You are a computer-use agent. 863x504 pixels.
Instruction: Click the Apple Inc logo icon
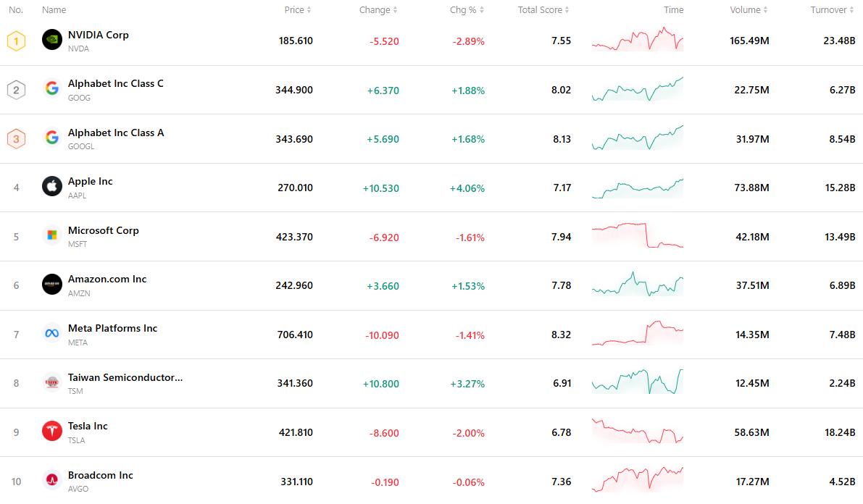tap(52, 187)
